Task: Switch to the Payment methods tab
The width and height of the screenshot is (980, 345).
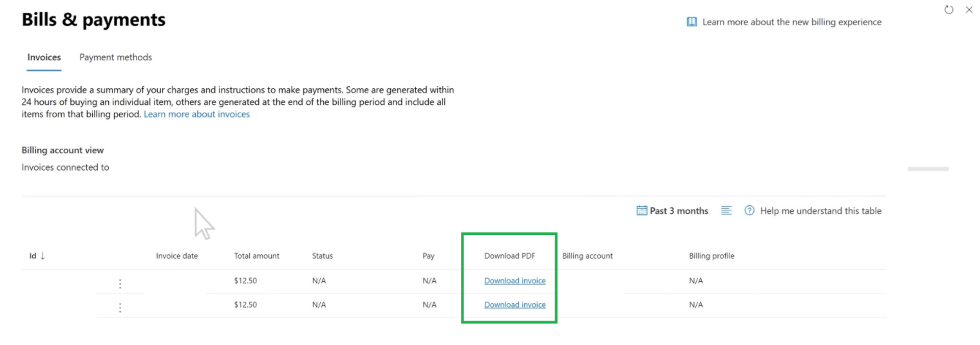Action: tap(116, 57)
